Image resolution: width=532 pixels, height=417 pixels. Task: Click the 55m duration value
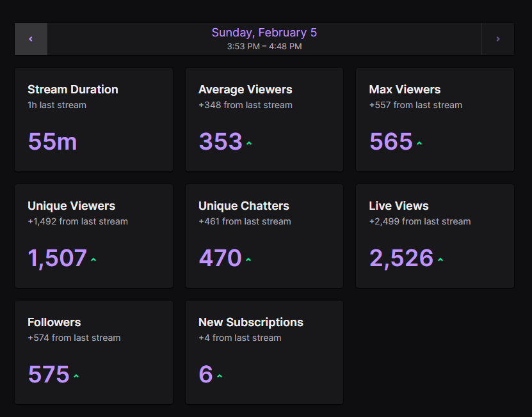tap(52, 141)
